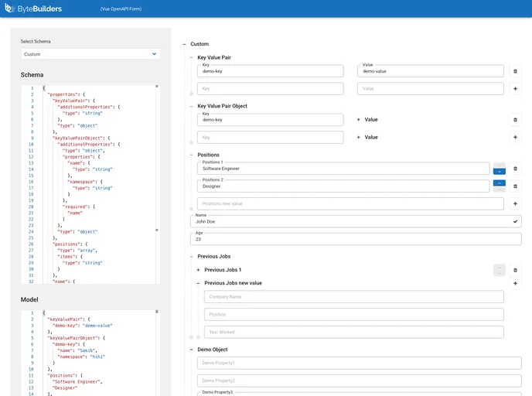
Task: Focus the Key field containing demo-key
Action: pyautogui.click(x=270, y=71)
